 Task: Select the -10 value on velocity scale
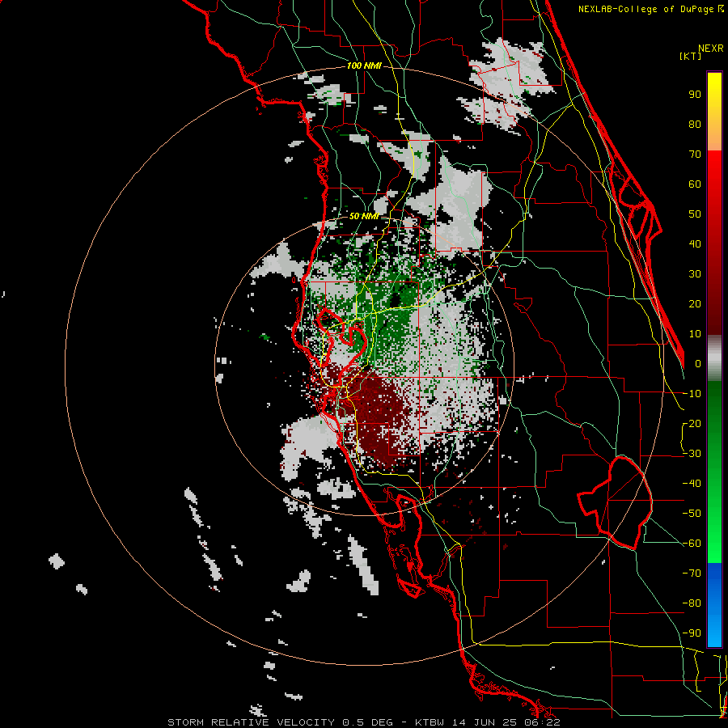(x=692, y=394)
